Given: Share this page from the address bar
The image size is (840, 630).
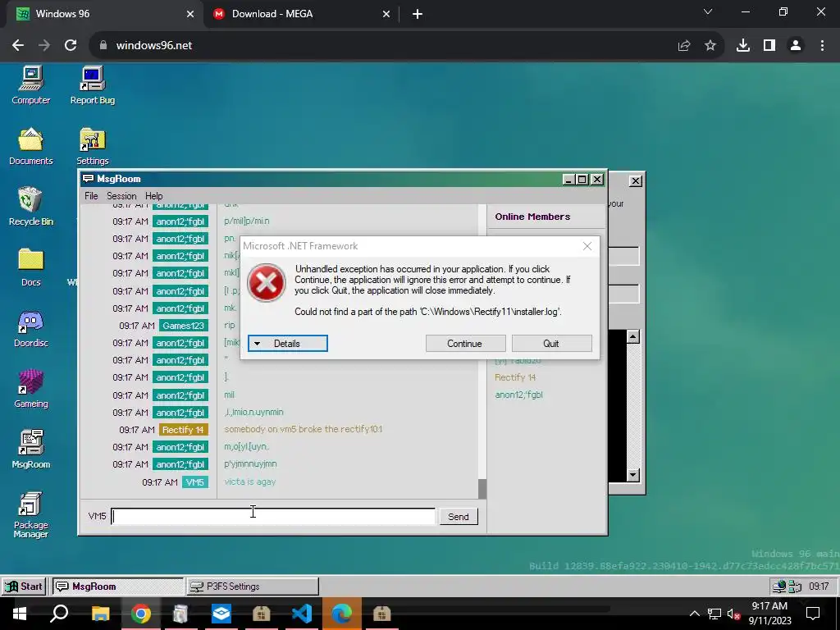Looking at the screenshot, I should [684, 46].
